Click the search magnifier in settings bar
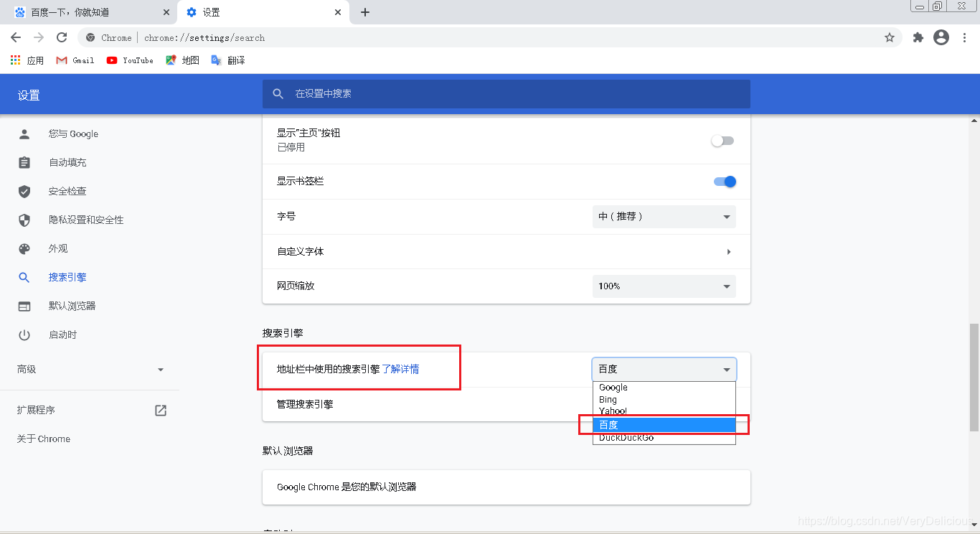 pyautogui.click(x=278, y=94)
